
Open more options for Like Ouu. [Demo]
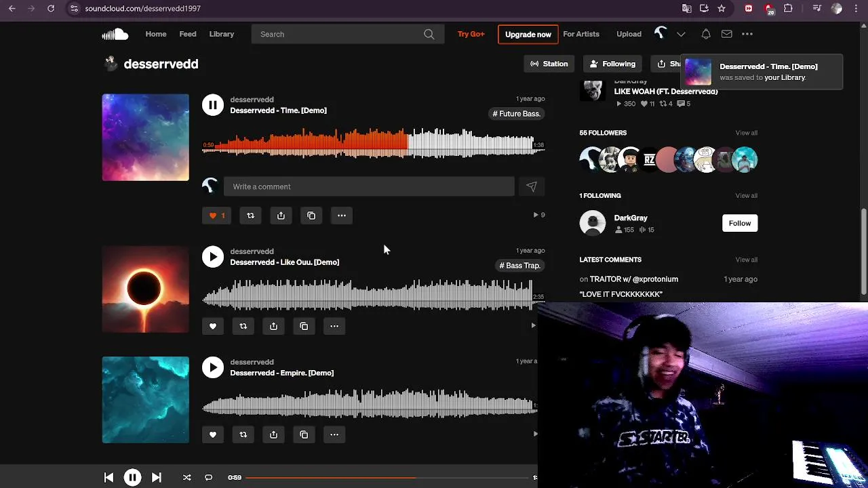click(334, 326)
